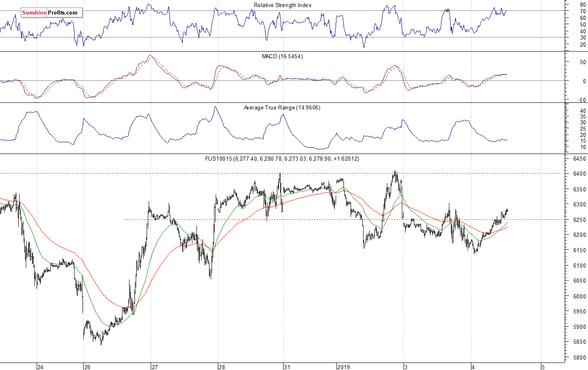Viewport: 588px width, 370px height.
Task: Click the 5850 price axis label
Action: point(580,342)
